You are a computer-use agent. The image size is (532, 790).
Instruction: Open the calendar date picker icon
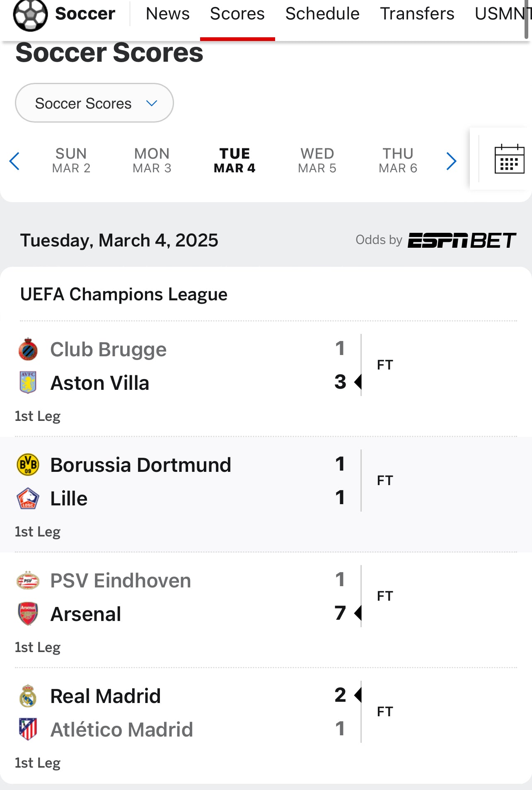509,159
